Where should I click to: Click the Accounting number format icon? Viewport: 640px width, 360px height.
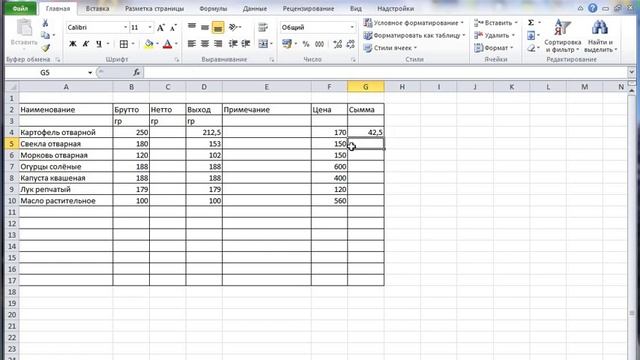287,44
